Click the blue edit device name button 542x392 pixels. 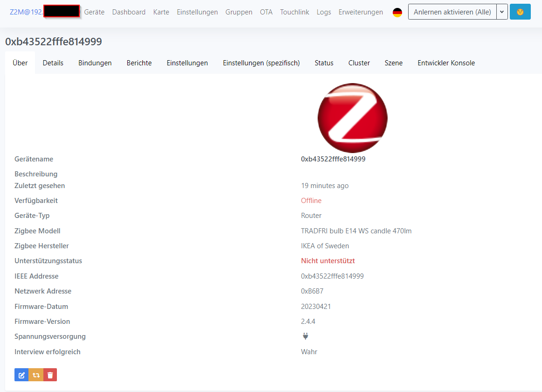coord(21,375)
